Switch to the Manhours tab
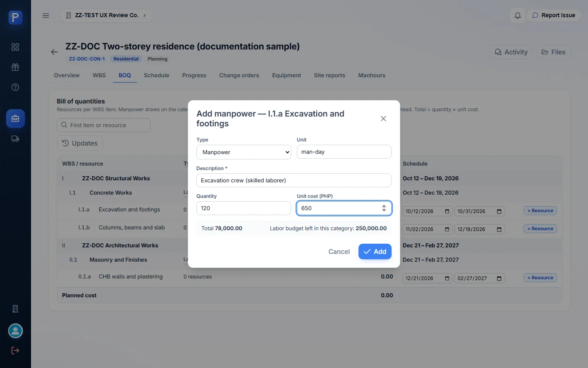The height and width of the screenshot is (368, 588). 372,75
